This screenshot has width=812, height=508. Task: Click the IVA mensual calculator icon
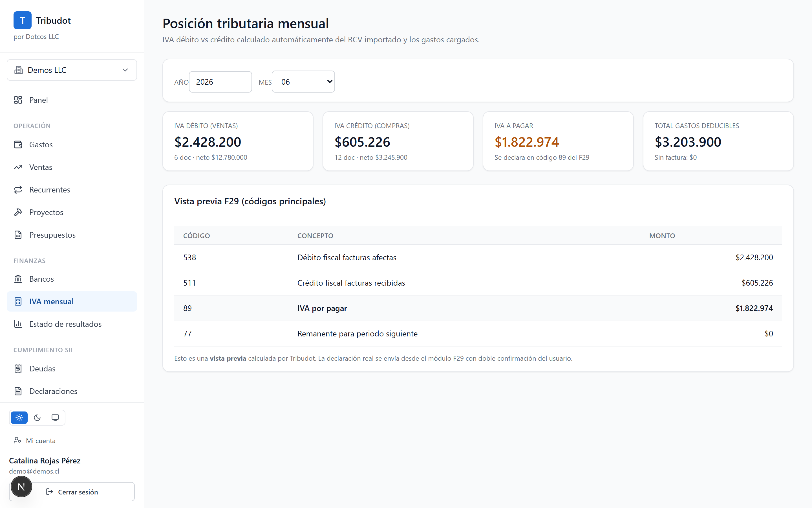18,301
